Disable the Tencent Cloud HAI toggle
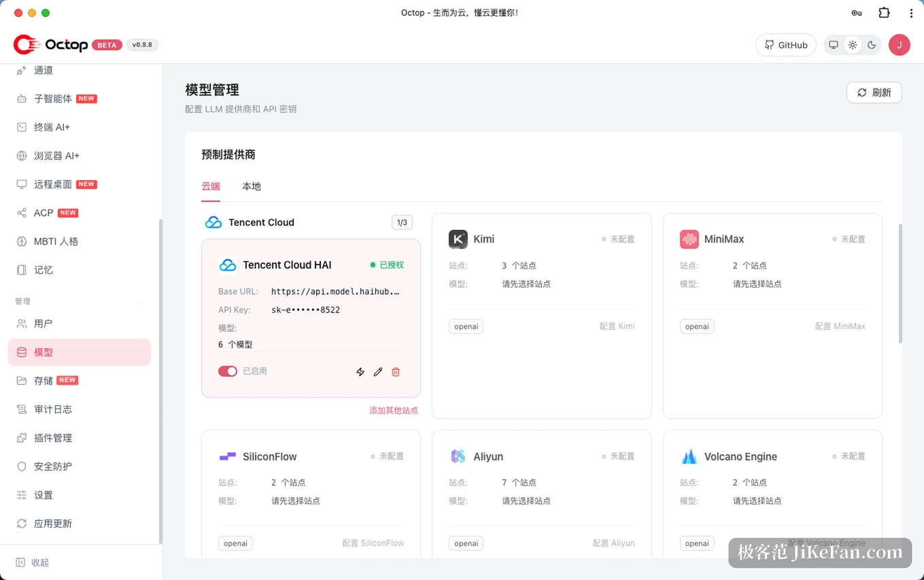Image resolution: width=924 pixels, height=580 pixels. 228,371
